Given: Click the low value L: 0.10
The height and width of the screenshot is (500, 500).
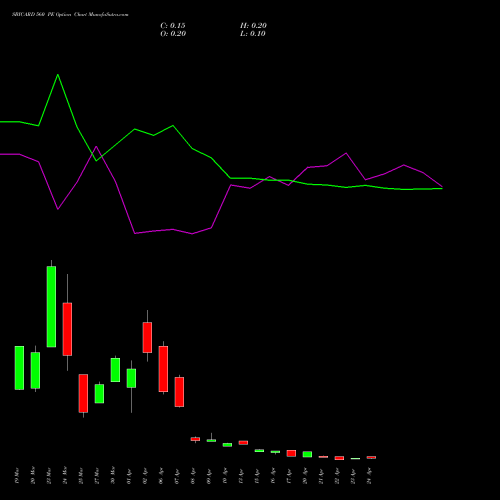Looking at the screenshot, I should pyautogui.click(x=253, y=34).
